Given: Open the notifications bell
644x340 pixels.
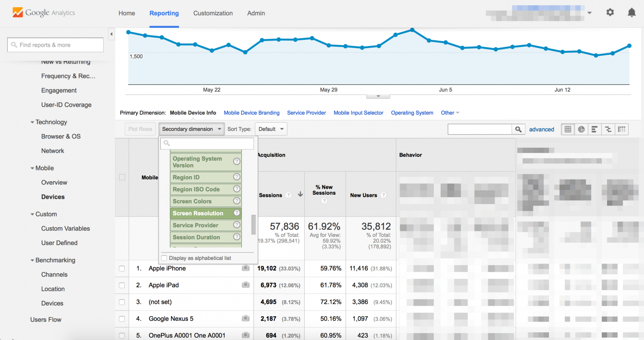Looking at the screenshot, I should pos(632,12).
